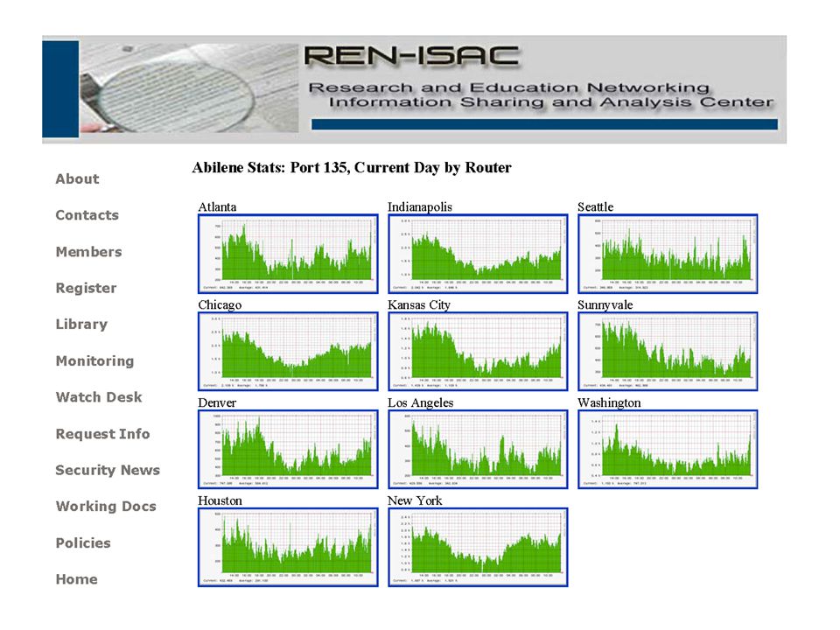840x630 pixels.
Task: View the Kansas City router graph
Action: [478, 352]
